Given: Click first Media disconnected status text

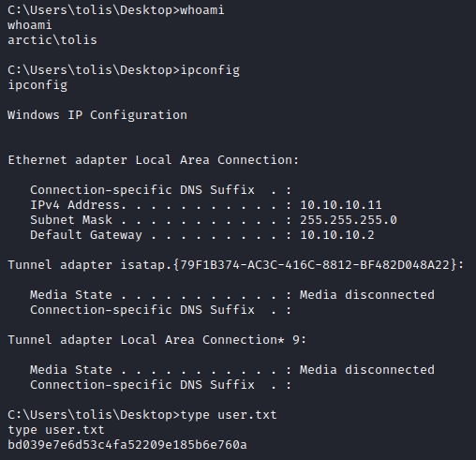Looking at the screenshot, I should tap(367, 295).
